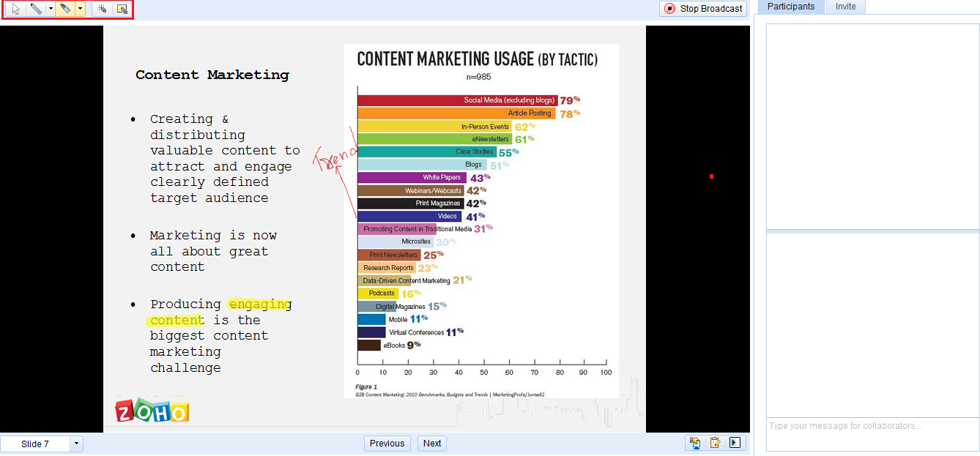
Task: Collapse the side panel with arrow icon
Action: tap(735, 443)
